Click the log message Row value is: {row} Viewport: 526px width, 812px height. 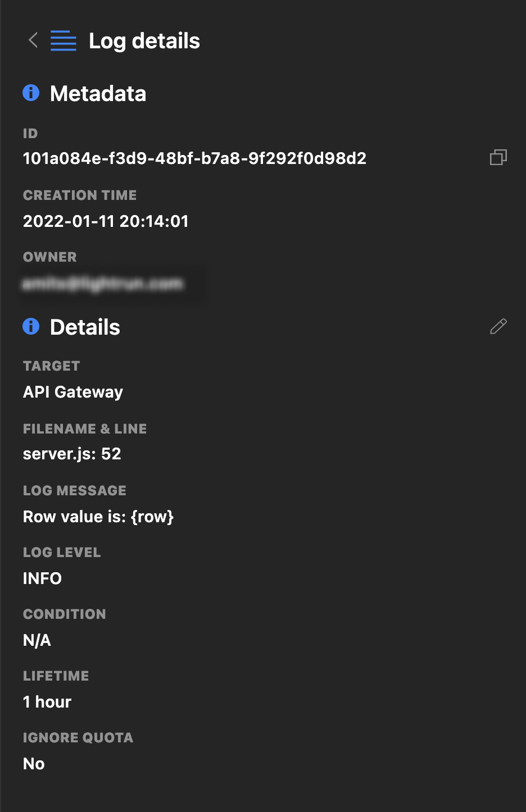point(98,517)
